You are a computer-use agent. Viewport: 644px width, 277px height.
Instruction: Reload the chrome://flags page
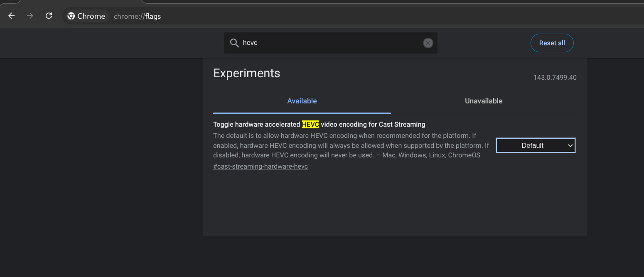pyautogui.click(x=49, y=16)
